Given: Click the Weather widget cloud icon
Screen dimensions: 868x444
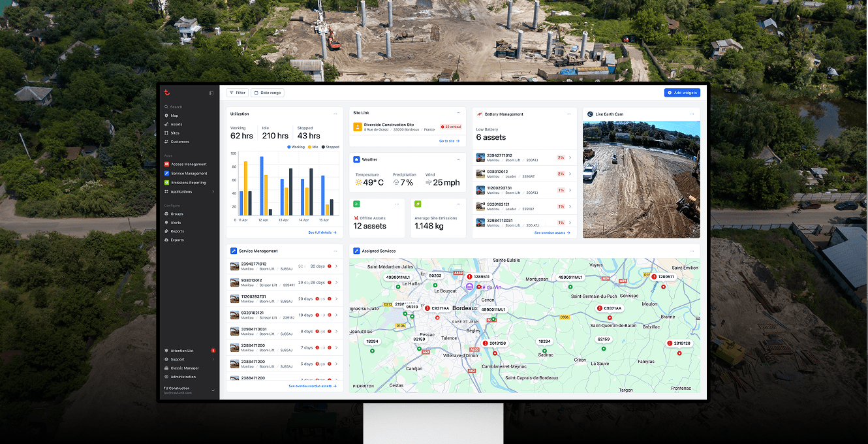Looking at the screenshot, I should click(356, 159).
